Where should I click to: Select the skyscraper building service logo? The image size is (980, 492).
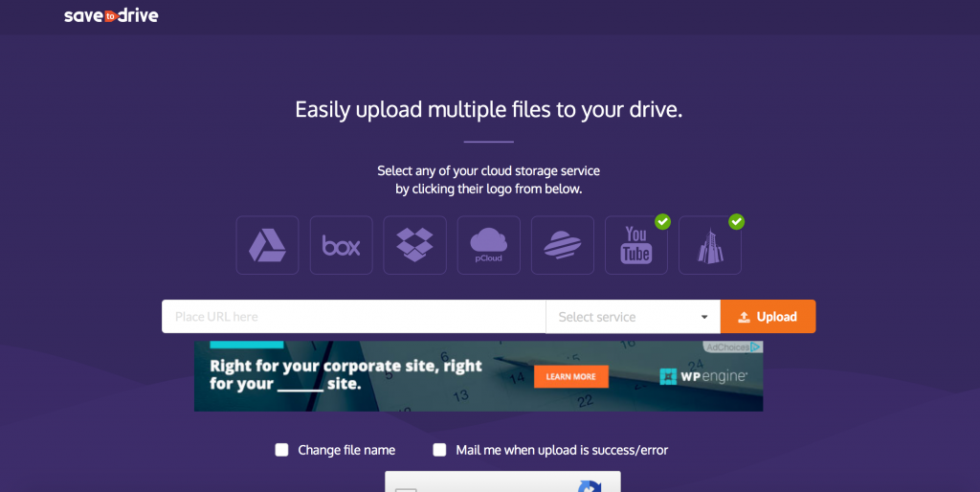[x=710, y=245]
